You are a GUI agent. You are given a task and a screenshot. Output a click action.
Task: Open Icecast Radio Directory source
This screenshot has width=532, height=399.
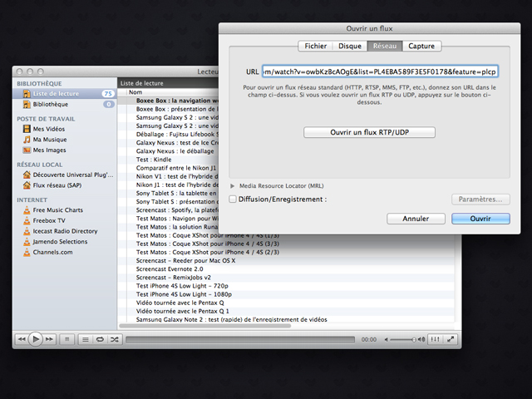60,231
